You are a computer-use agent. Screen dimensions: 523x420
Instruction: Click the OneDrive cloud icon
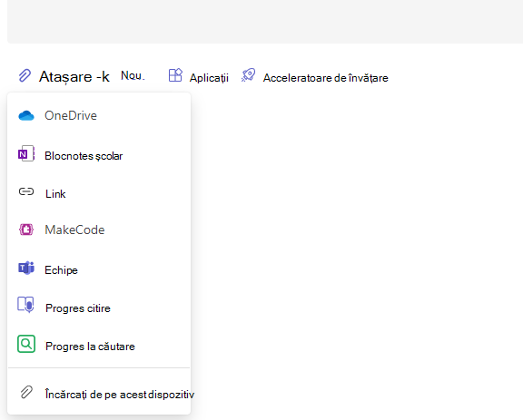pyautogui.click(x=26, y=116)
